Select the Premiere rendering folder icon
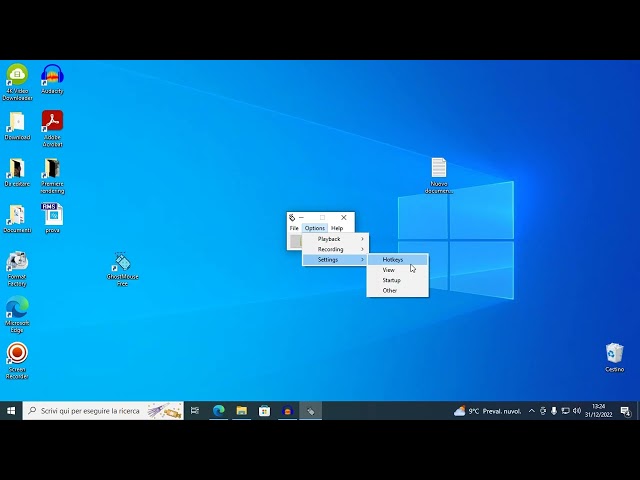Screen dimensions: 640x480 [x=52, y=176]
